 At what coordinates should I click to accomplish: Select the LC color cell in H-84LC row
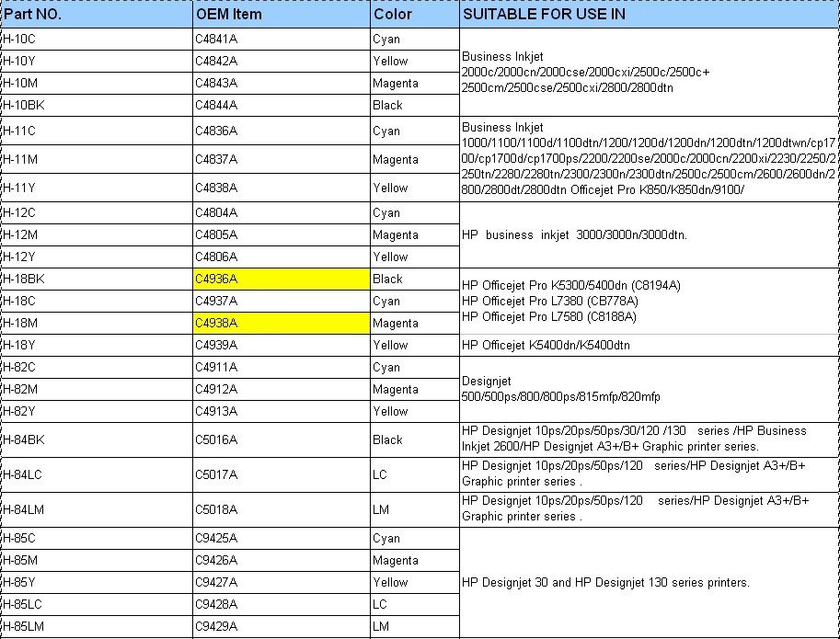coord(414,474)
